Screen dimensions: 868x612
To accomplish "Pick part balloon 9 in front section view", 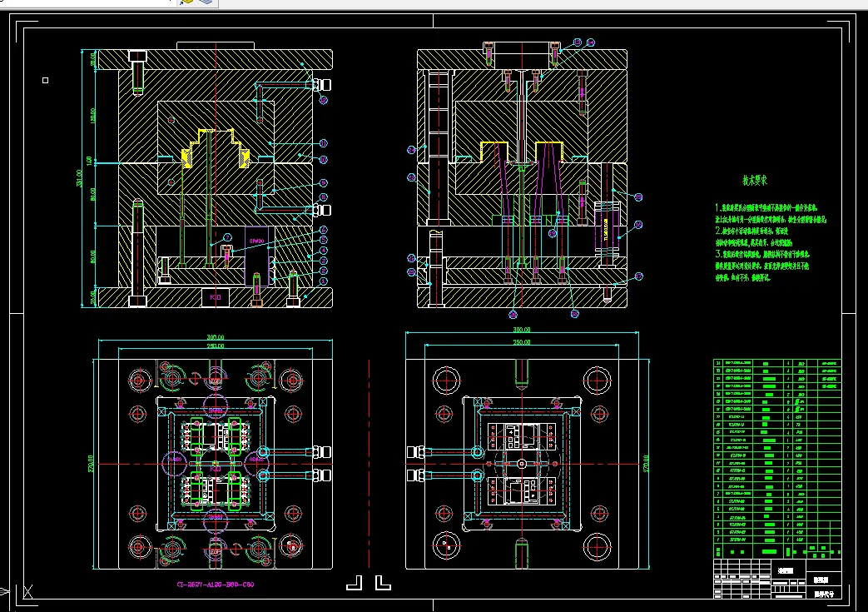I will [x=323, y=183].
